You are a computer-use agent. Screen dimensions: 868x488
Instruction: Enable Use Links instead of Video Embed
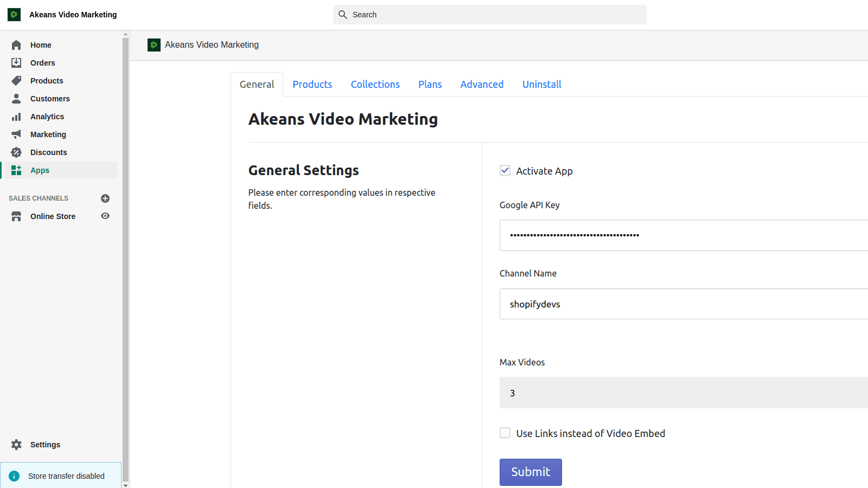505,433
